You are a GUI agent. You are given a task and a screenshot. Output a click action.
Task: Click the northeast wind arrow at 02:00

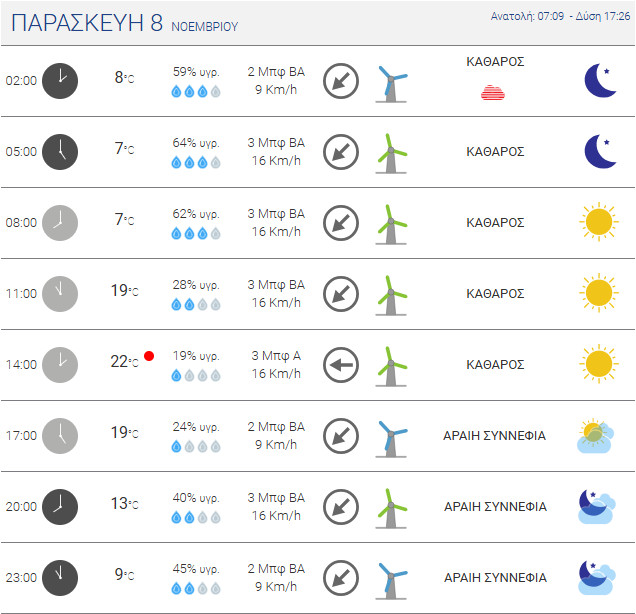coord(341,81)
